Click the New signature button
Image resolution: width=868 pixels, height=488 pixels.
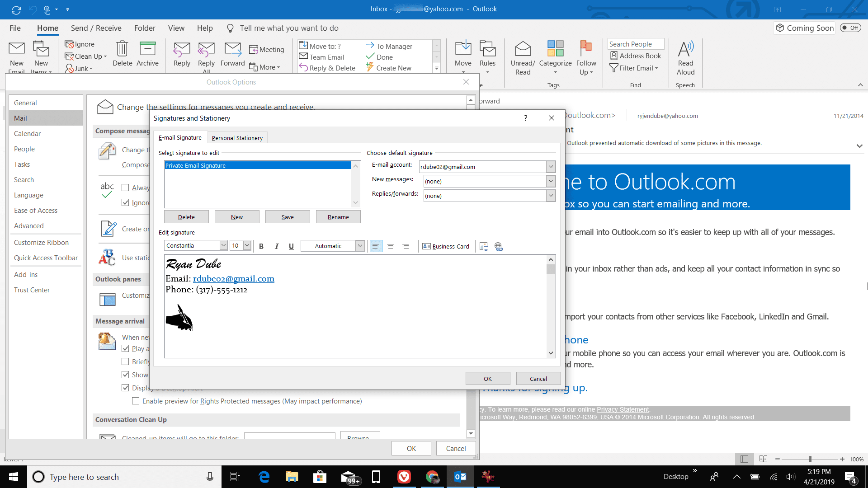pos(237,216)
